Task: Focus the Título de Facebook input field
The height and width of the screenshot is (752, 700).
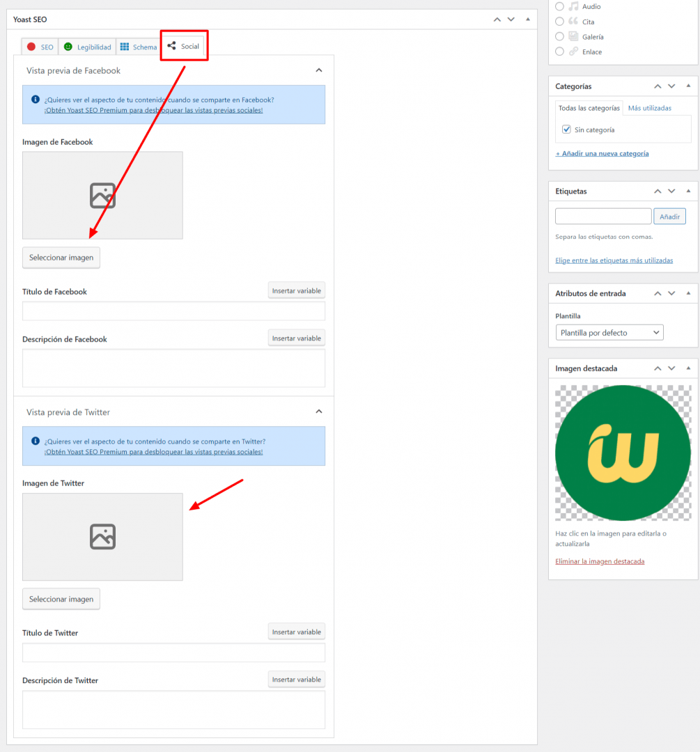Action: click(173, 311)
